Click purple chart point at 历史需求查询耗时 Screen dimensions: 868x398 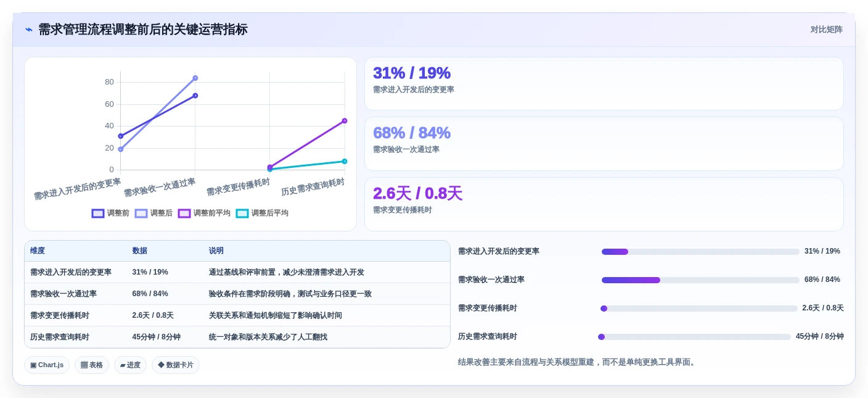click(345, 121)
